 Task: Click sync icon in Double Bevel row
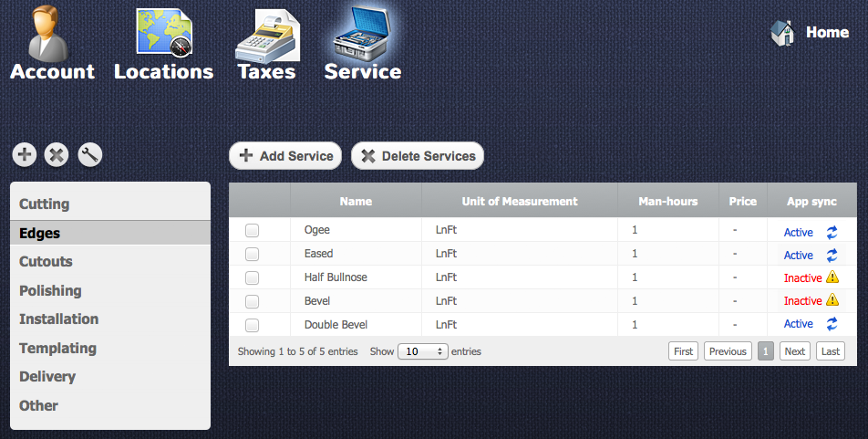click(x=832, y=324)
